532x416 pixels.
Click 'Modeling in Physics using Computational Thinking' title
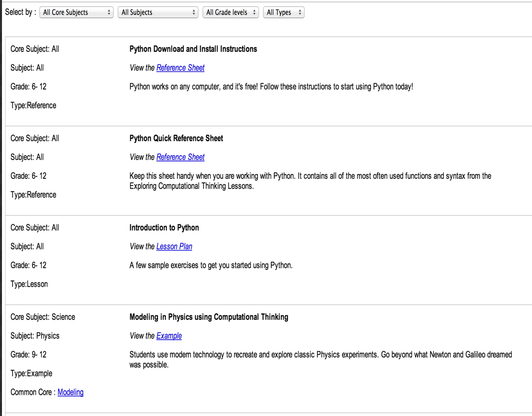click(x=209, y=317)
